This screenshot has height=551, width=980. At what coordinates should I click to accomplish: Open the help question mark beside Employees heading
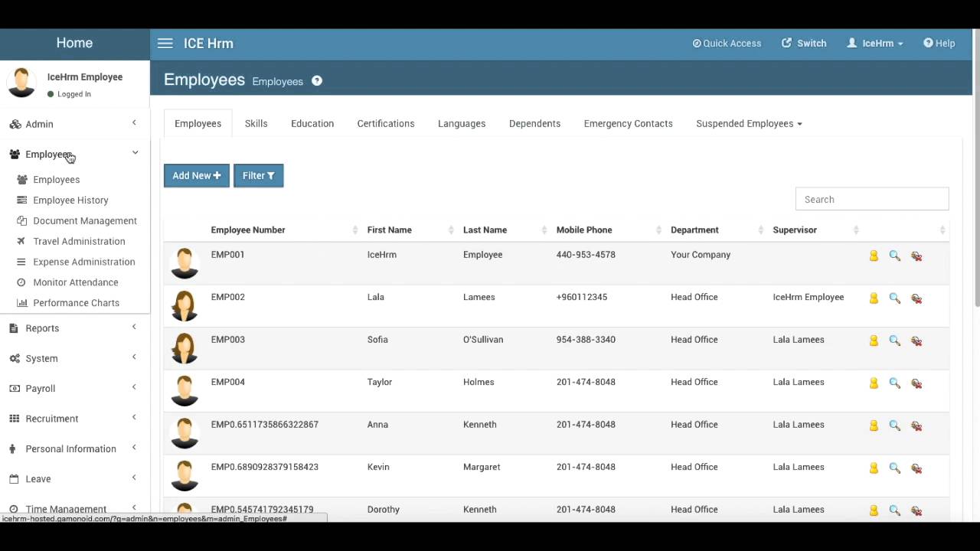pos(317,81)
